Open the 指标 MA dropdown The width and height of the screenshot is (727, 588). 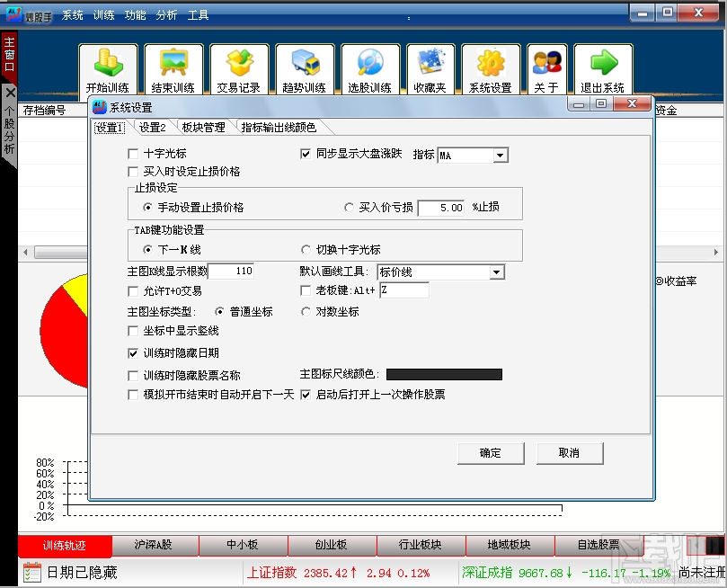click(x=501, y=155)
